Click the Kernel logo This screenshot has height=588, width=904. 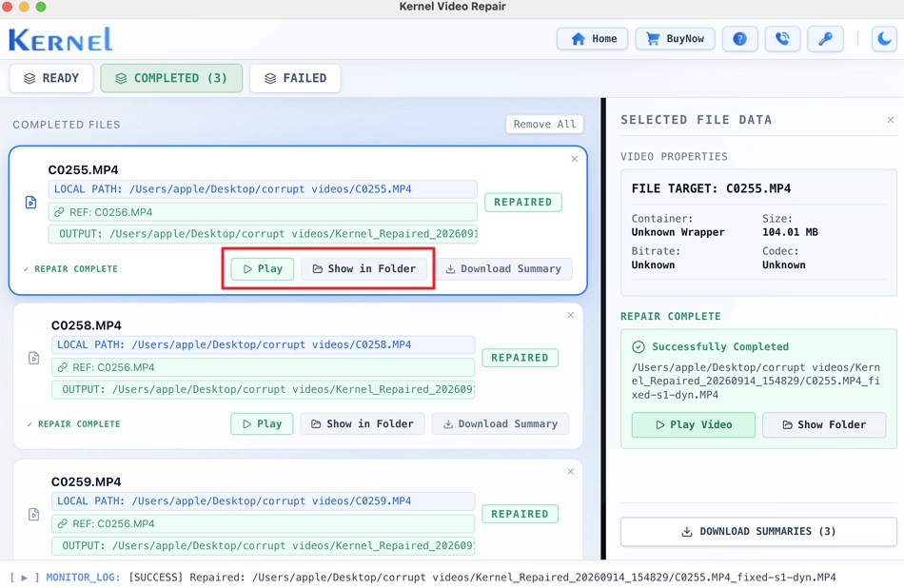(61, 40)
